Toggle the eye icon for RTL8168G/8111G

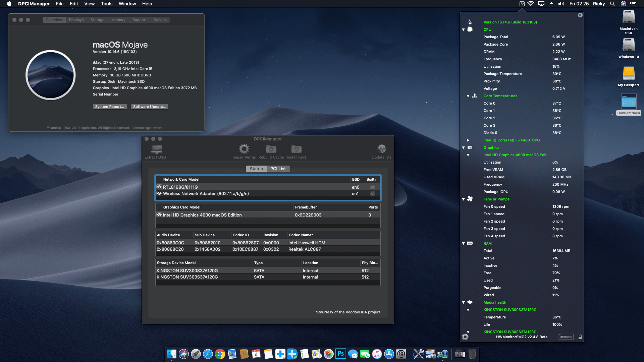tap(159, 187)
